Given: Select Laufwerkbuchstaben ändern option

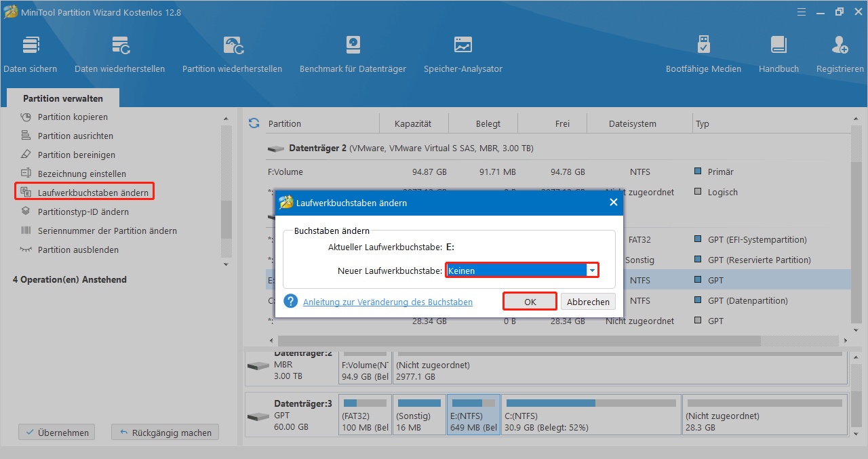Looking at the screenshot, I should [x=84, y=193].
